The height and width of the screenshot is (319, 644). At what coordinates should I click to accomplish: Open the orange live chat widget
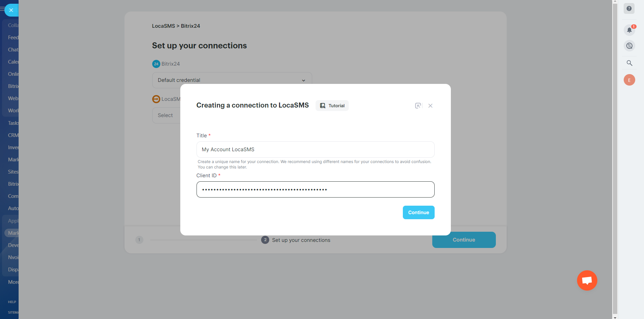587,280
